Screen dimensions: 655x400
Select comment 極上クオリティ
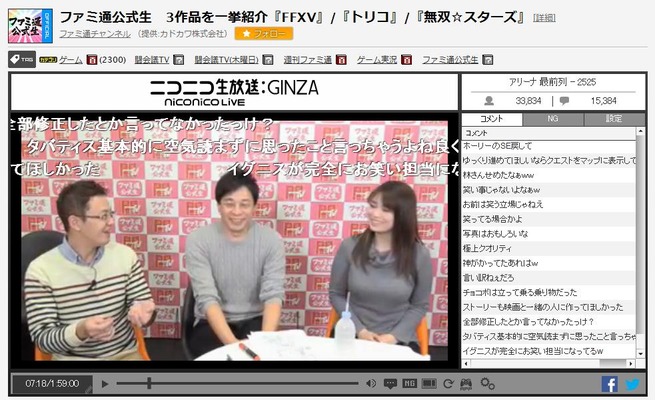[548, 248]
